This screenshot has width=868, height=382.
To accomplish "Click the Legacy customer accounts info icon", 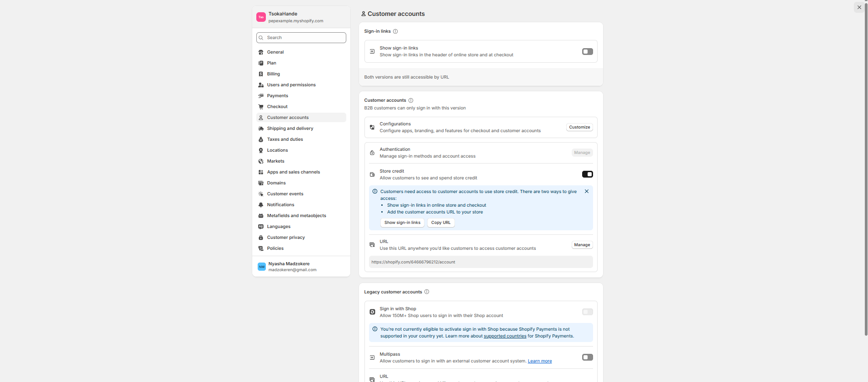I will (427, 292).
